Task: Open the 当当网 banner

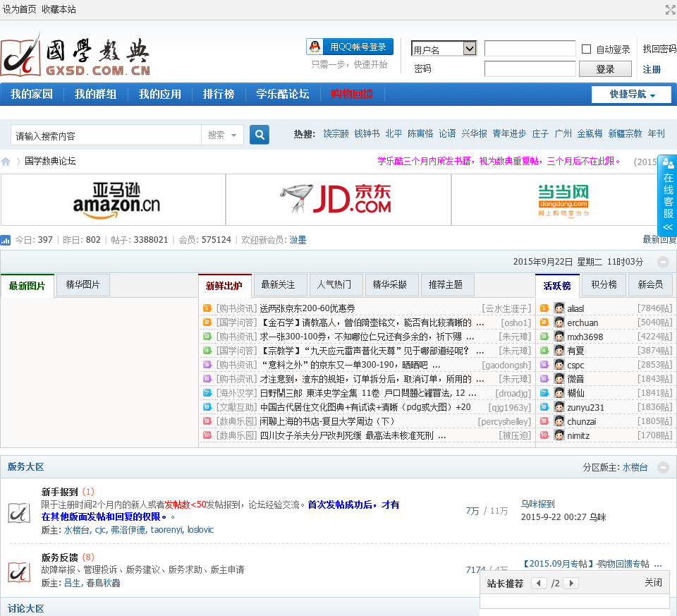Action: click(x=563, y=200)
